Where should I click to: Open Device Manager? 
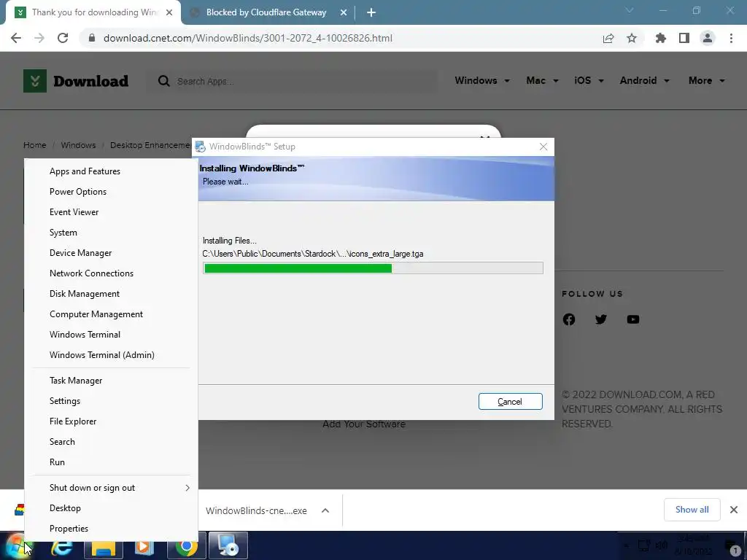(112, 253)
